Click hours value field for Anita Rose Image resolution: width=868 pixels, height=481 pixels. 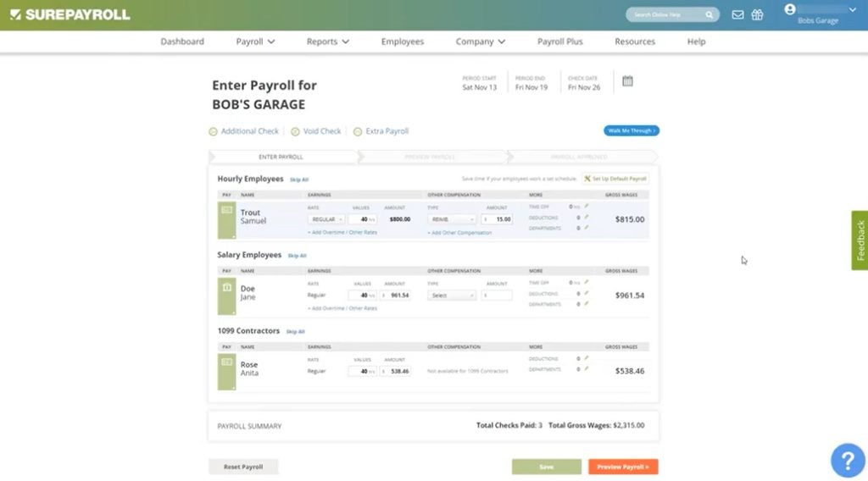[363, 372]
